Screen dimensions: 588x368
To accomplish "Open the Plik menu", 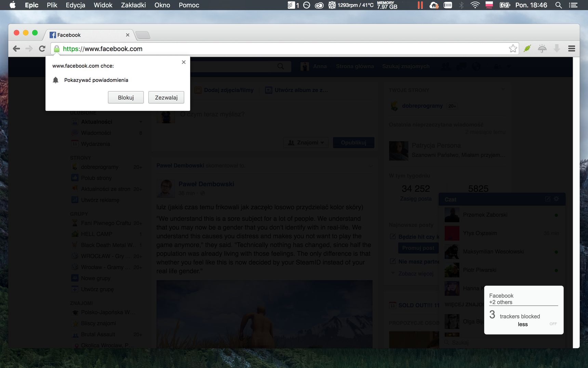I will 52,5.
